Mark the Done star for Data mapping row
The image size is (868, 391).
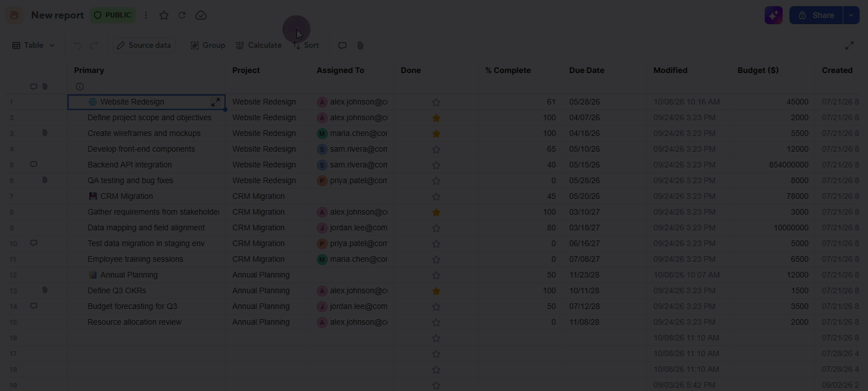pos(436,228)
